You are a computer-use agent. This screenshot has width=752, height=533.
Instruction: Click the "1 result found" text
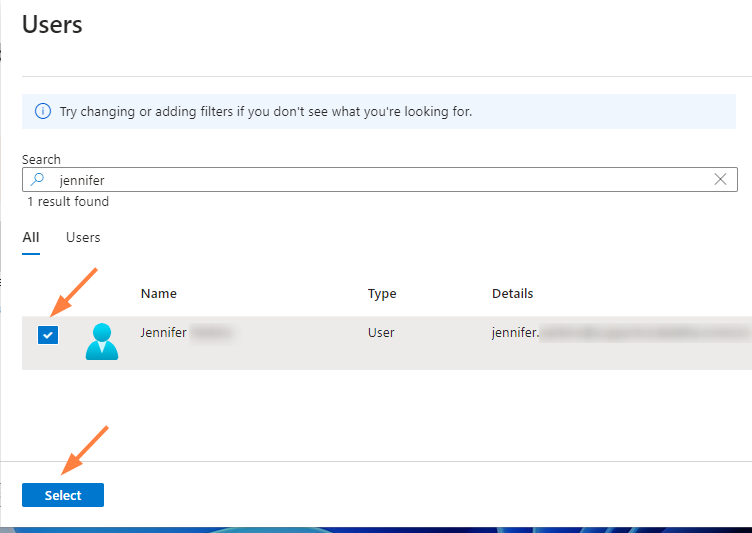[x=68, y=202]
